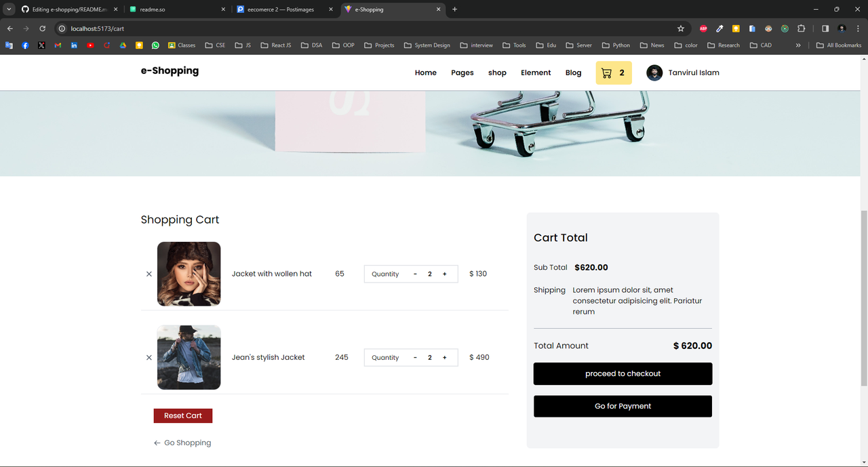Open the All Bookmarks folder
This screenshot has height=467, width=868.
pyautogui.click(x=839, y=45)
